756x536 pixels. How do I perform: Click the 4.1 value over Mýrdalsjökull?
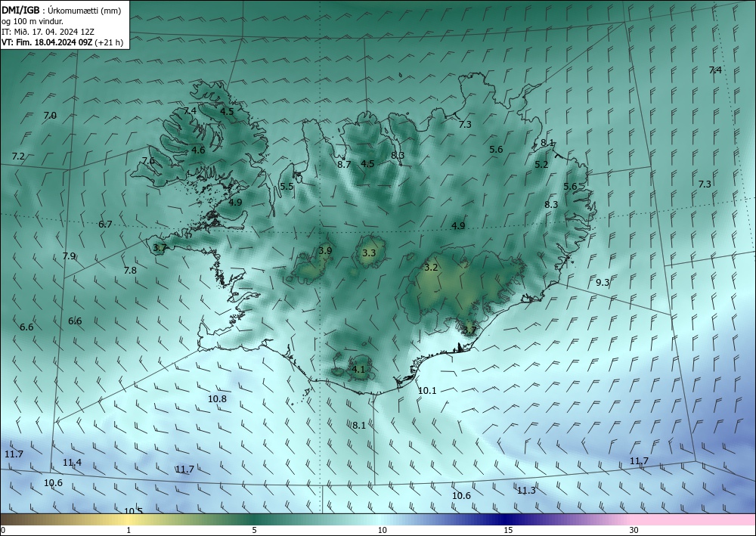pyautogui.click(x=358, y=370)
